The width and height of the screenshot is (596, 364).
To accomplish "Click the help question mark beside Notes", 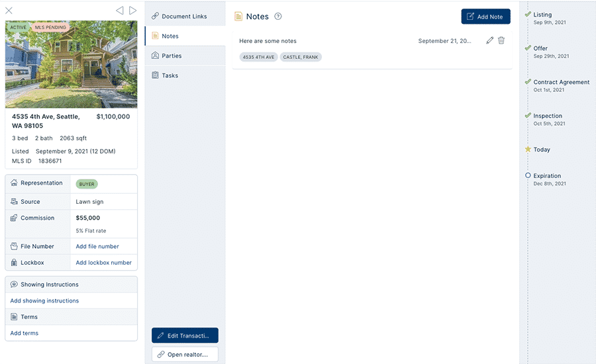I will (278, 17).
